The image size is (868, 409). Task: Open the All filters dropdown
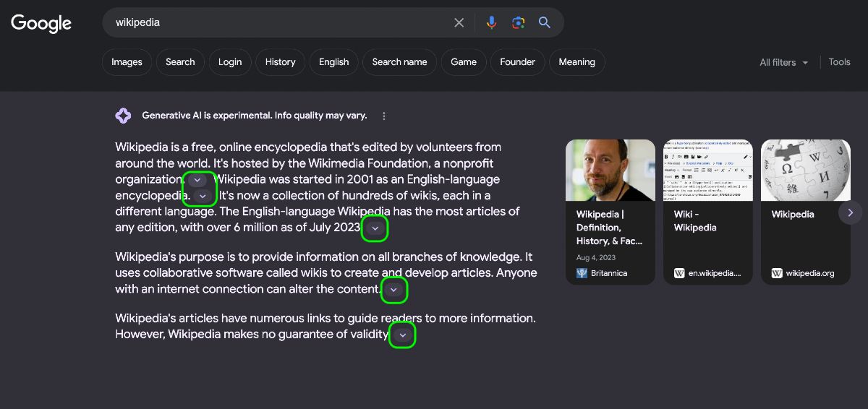(x=784, y=62)
